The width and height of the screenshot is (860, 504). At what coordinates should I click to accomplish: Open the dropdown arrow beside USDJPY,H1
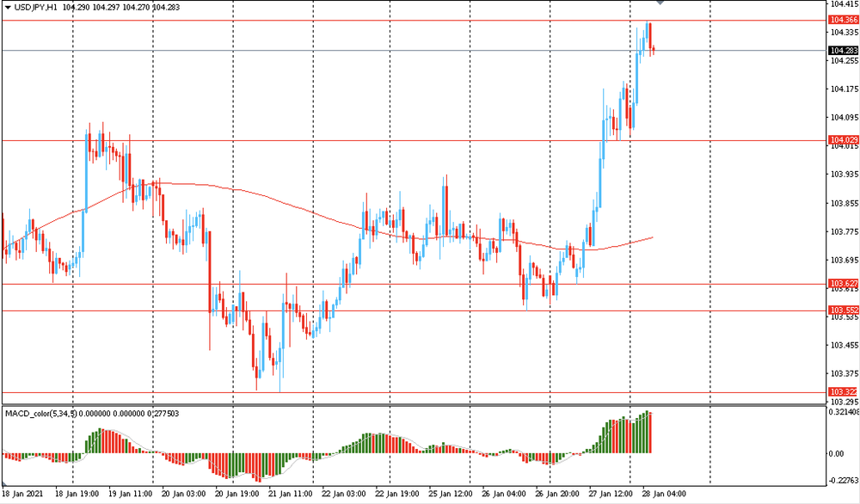[8, 7]
